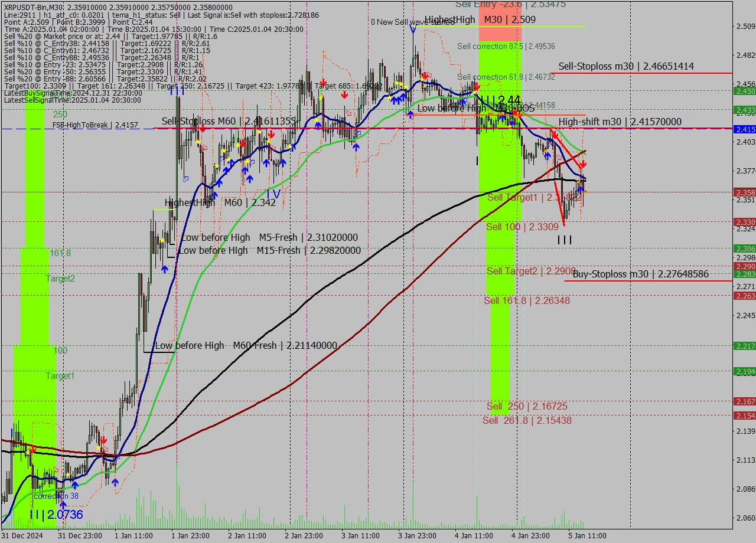This screenshot has height=543, width=756.
Task: Click the '2 Jan 23:00' time axis label
Action: pos(304,536)
